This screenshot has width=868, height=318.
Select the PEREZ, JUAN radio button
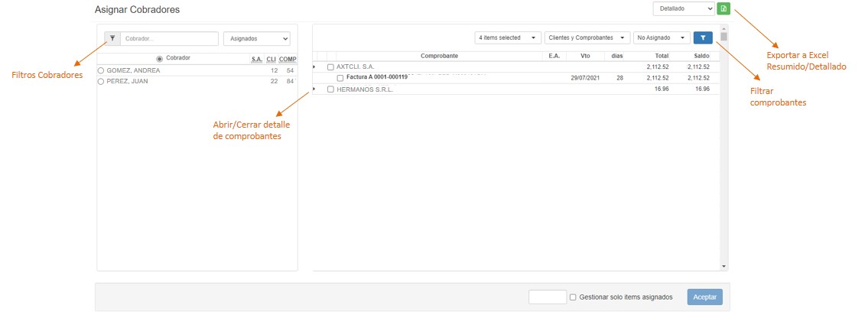101,81
